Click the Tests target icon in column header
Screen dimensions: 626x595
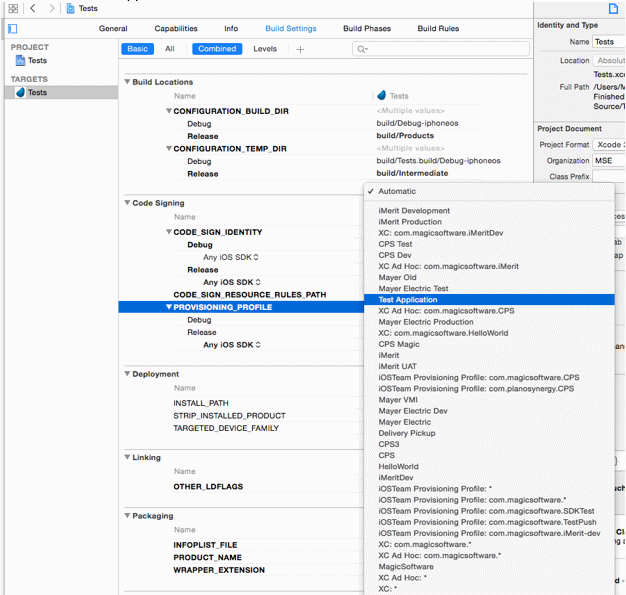pos(381,95)
